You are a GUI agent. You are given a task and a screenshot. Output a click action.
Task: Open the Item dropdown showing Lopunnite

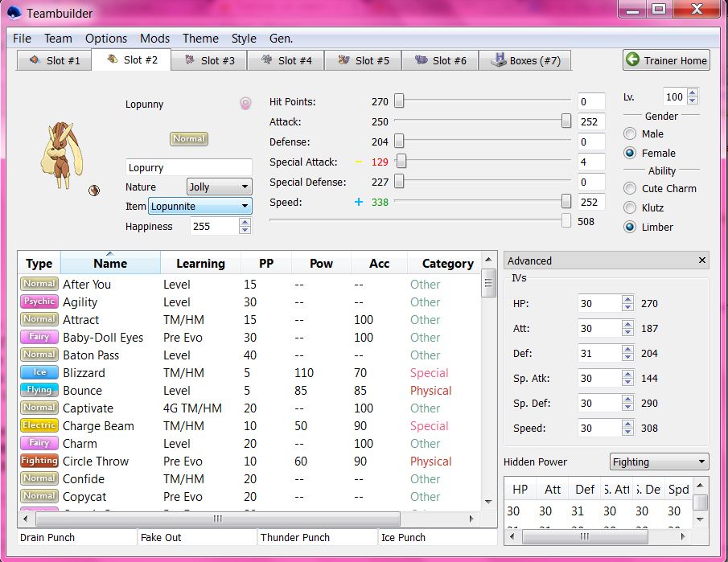[x=200, y=206]
